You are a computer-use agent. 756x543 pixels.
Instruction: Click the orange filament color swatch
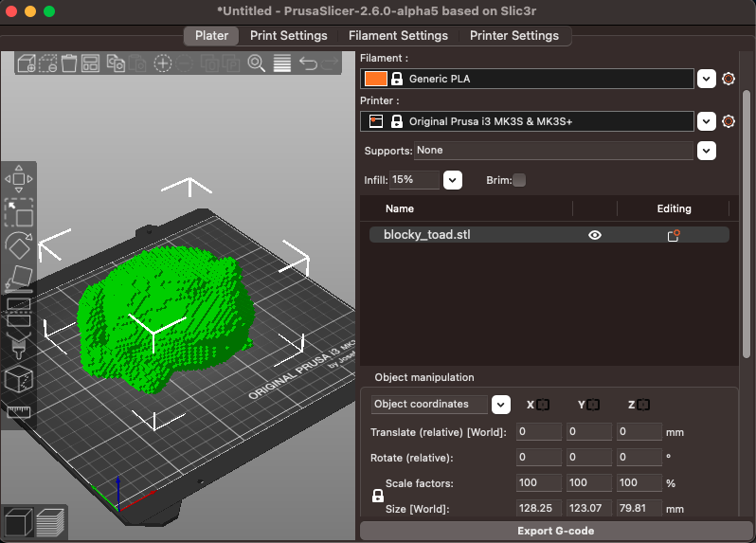(375, 79)
